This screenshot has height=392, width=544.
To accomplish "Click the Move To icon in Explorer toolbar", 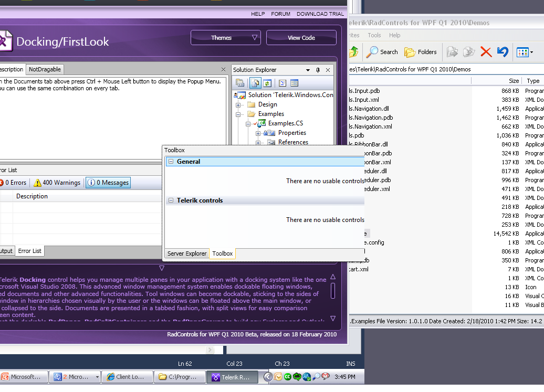I will [452, 52].
